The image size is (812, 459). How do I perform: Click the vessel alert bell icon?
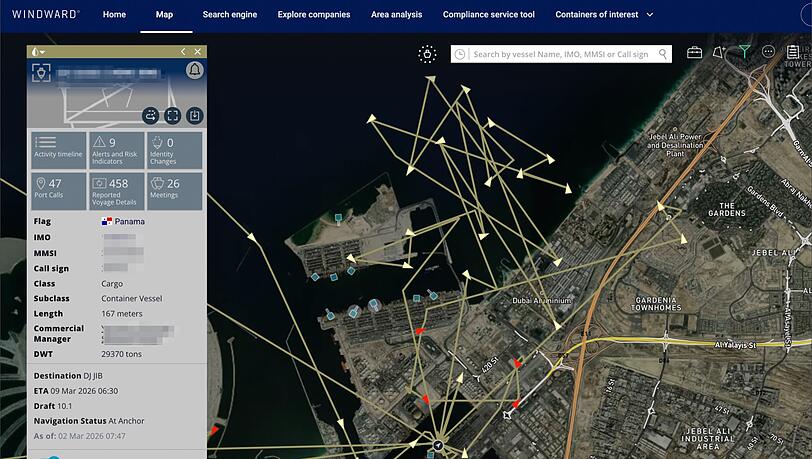[x=195, y=70]
